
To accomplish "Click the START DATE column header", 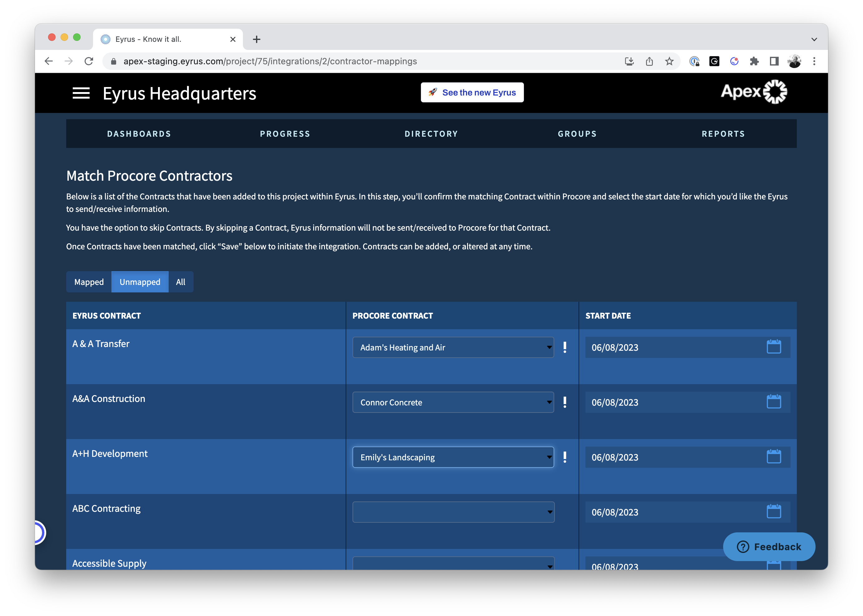I will click(x=608, y=315).
